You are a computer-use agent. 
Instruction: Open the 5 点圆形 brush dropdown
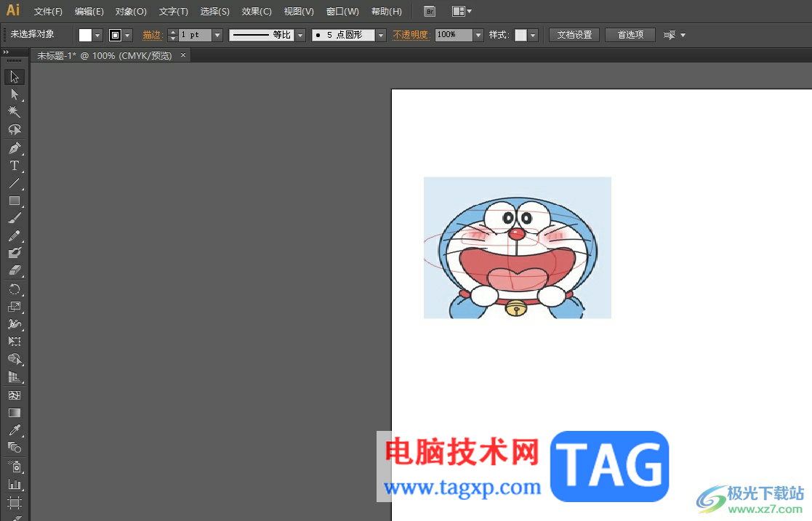381,35
